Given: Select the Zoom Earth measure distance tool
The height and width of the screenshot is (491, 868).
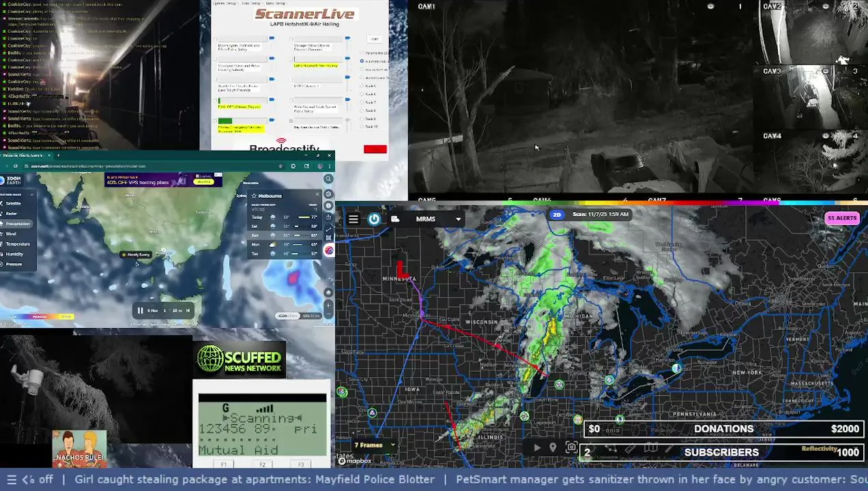Looking at the screenshot, I should [x=328, y=230].
